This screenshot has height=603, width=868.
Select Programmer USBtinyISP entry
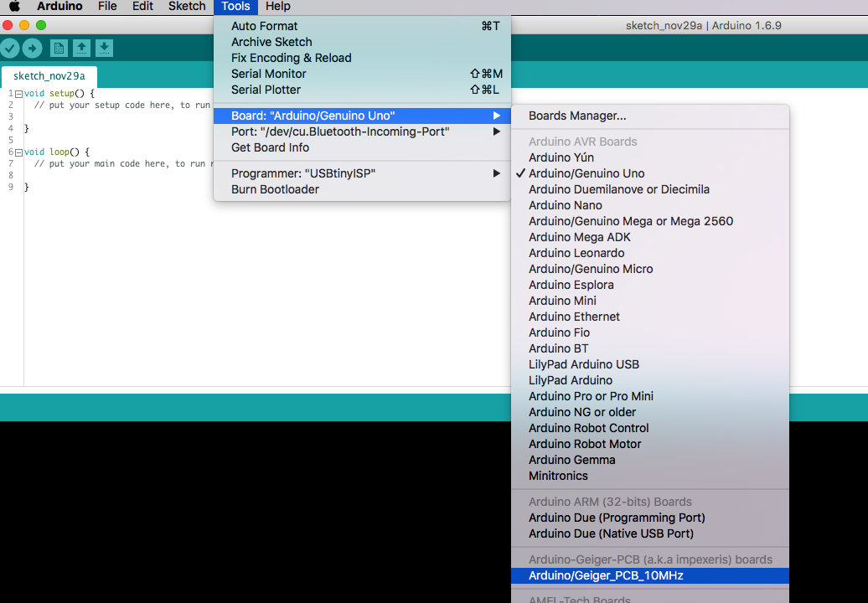coord(362,173)
